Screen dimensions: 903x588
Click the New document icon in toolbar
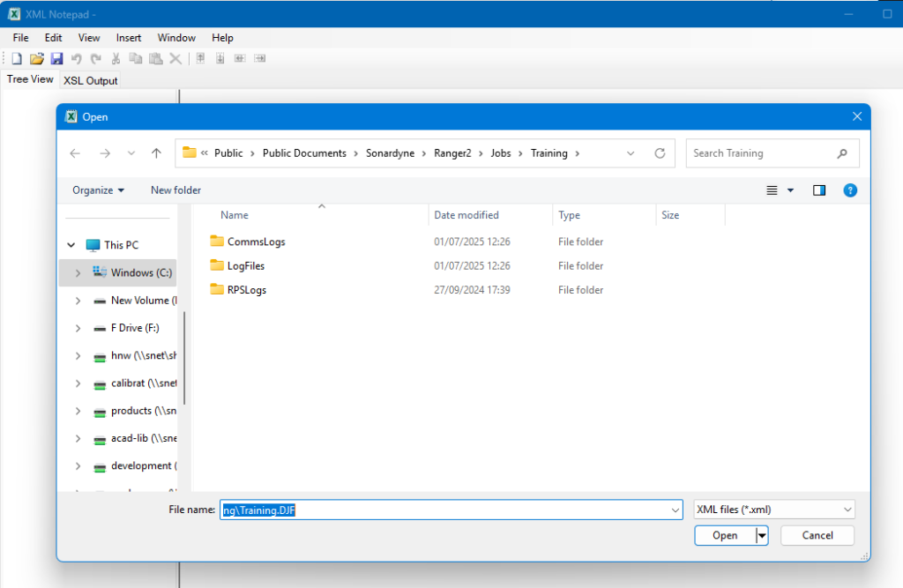(16, 58)
